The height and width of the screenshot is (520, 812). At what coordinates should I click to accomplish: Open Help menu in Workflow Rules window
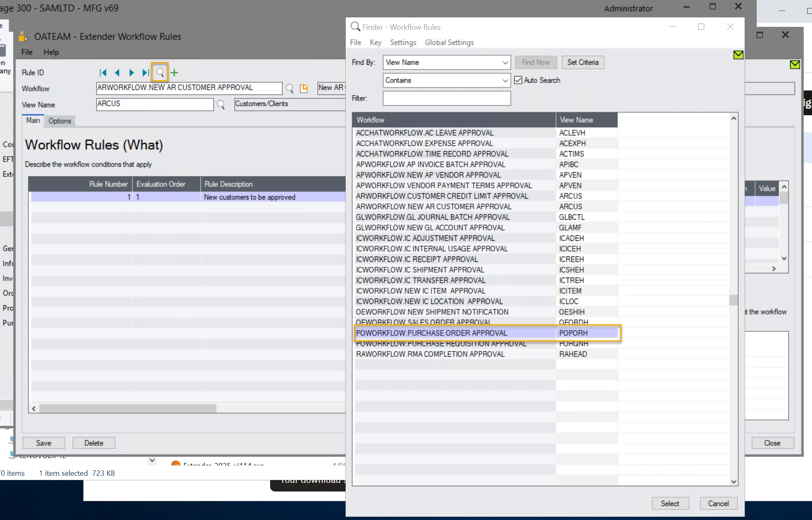click(51, 52)
